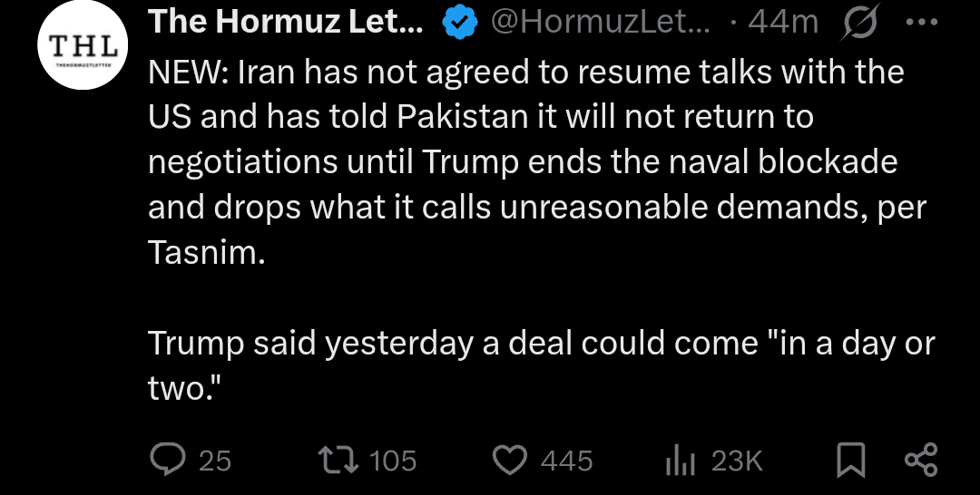Bookmark this post
This screenshot has height=495, width=980.
click(849, 461)
